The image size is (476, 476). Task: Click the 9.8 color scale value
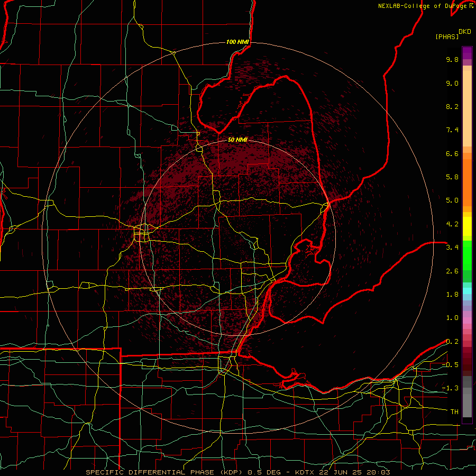452,59
